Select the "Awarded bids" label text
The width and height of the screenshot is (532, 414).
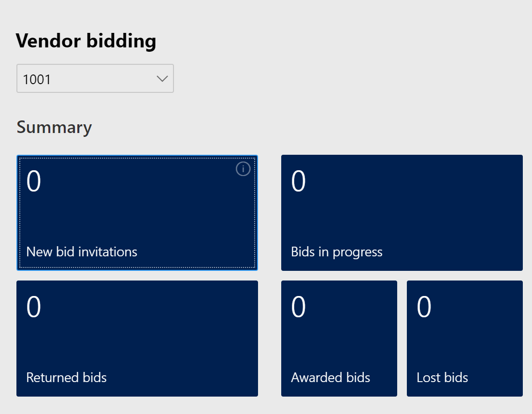click(331, 378)
